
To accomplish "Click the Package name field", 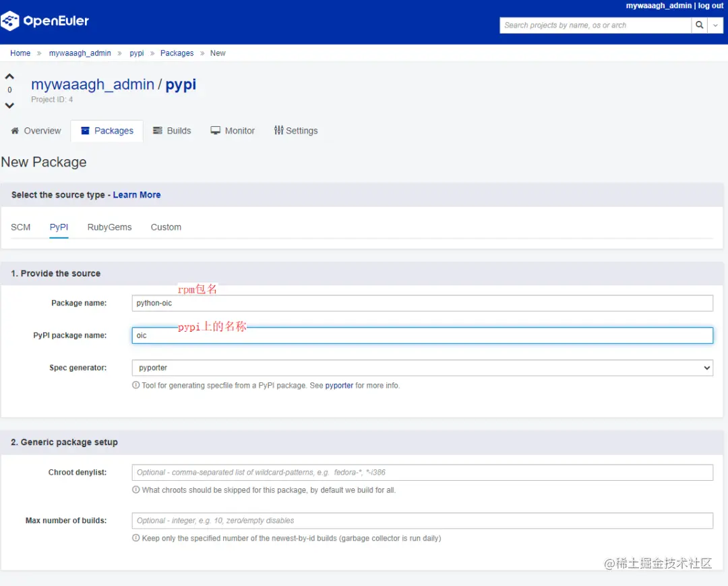I will click(422, 303).
